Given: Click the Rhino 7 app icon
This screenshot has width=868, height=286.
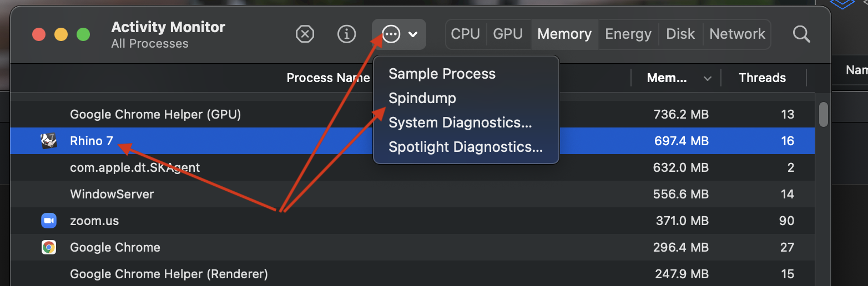Looking at the screenshot, I should 49,141.
